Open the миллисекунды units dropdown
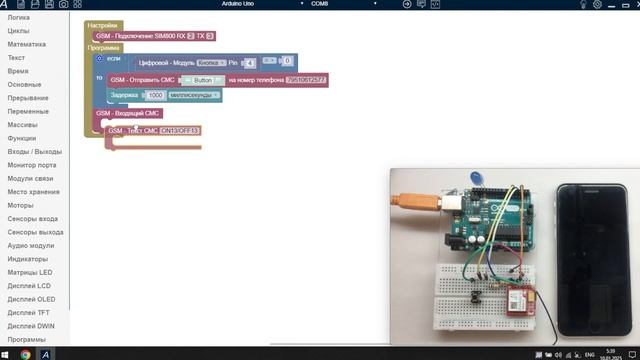Screen dimensions: 640x360 coord(194,95)
